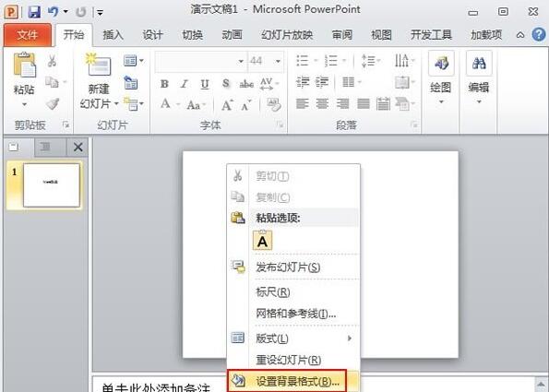Open the Section dropdown in ribbon
Screen dimensions: 549x392
[x=133, y=103]
